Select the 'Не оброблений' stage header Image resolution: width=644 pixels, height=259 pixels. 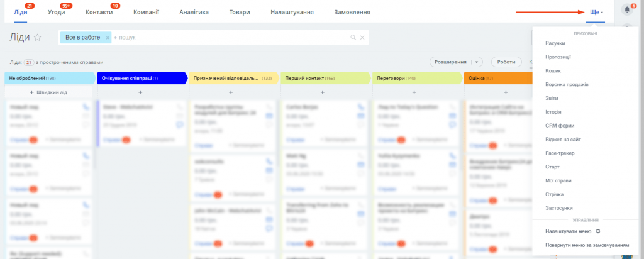tap(50, 78)
